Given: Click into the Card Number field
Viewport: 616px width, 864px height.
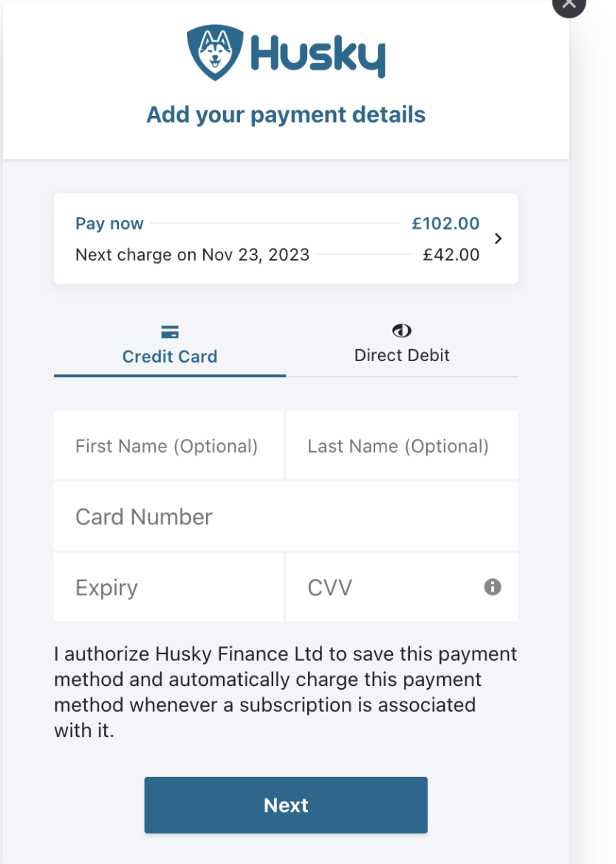Looking at the screenshot, I should pos(286,517).
